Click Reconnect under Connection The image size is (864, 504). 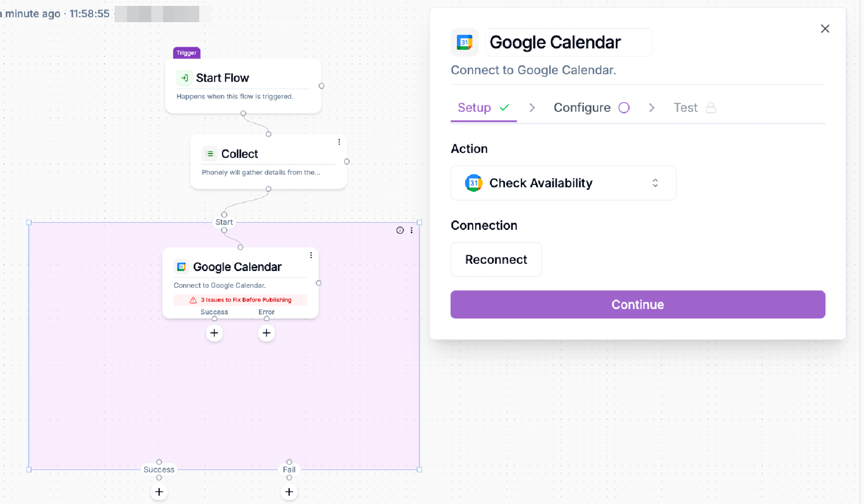click(x=496, y=259)
